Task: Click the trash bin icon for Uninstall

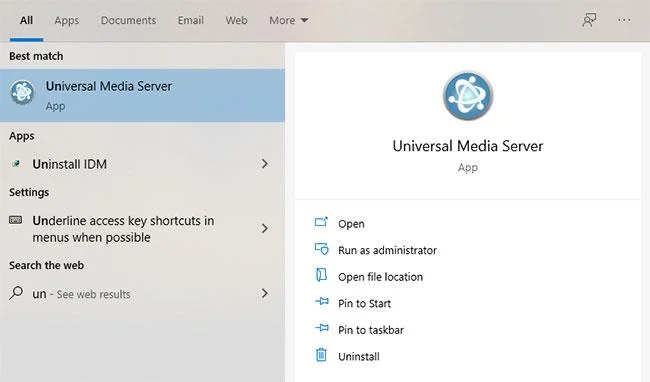Action: (321, 355)
